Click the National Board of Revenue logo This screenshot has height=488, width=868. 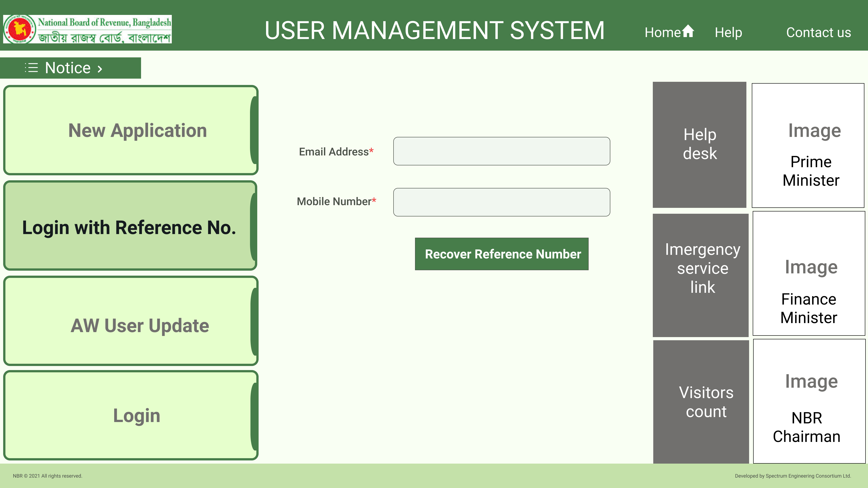coord(87,29)
